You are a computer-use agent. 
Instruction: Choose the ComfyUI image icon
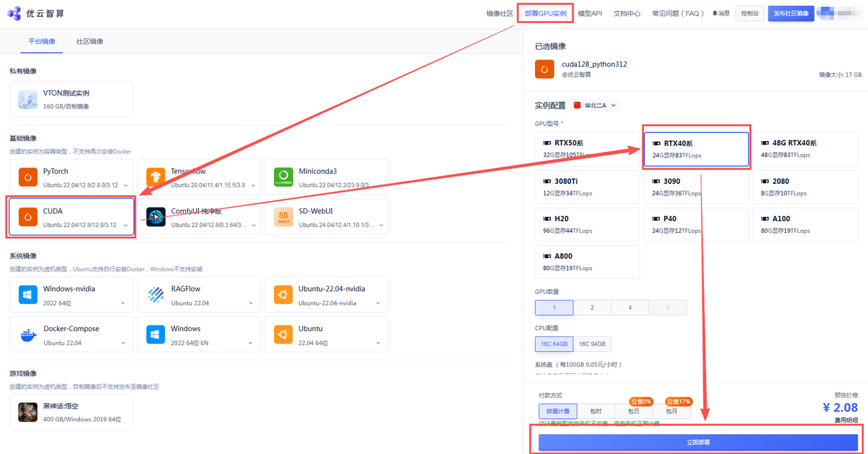click(155, 217)
